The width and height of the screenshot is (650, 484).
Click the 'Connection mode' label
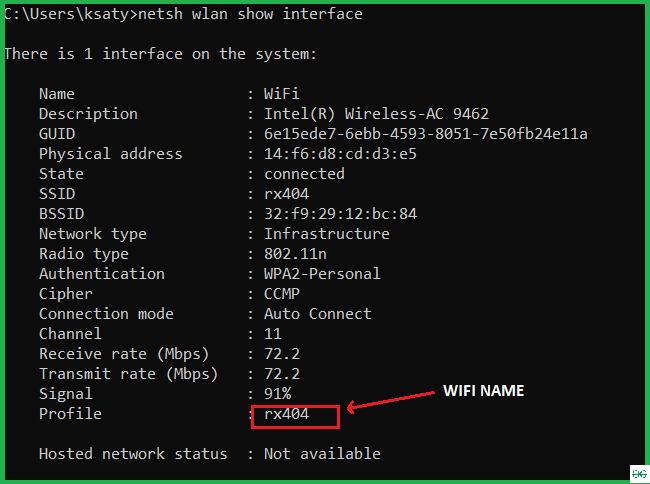pos(106,314)
